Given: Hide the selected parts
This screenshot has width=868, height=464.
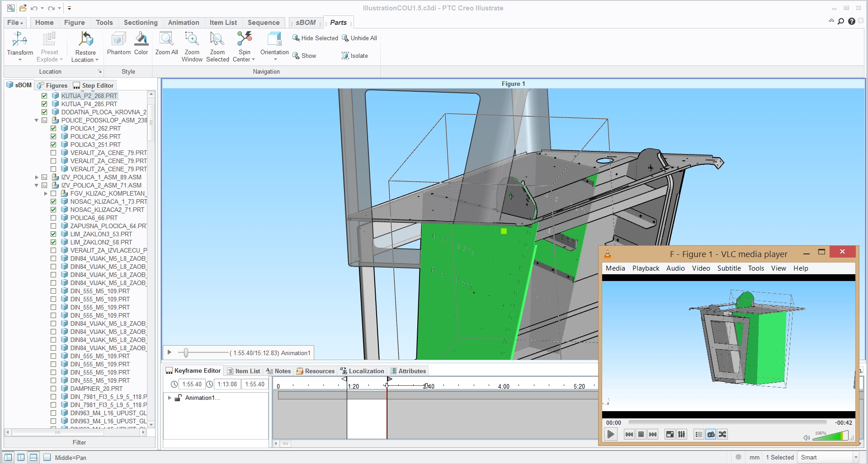Looking at the screenshot, I should (315, 38).
